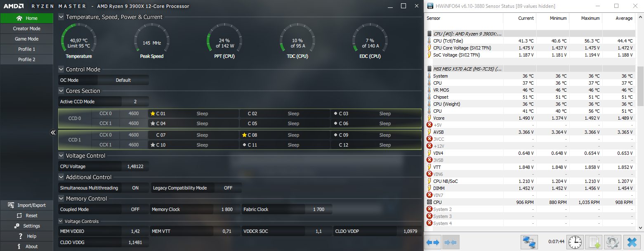Click the Reset square icon

pyautogui.click(x=19, y=215)
